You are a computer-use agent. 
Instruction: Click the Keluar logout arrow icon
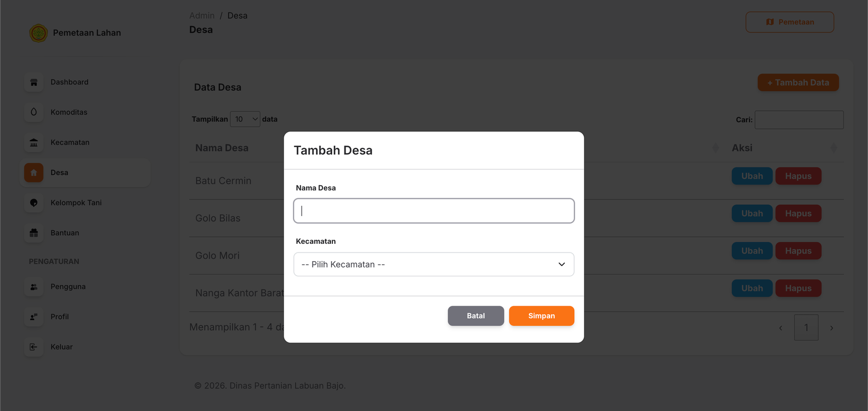point(34,347)
